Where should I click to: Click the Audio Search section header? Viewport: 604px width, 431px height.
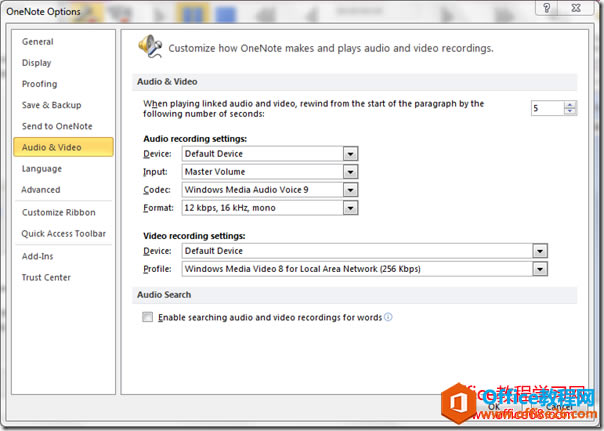[355, 295]
